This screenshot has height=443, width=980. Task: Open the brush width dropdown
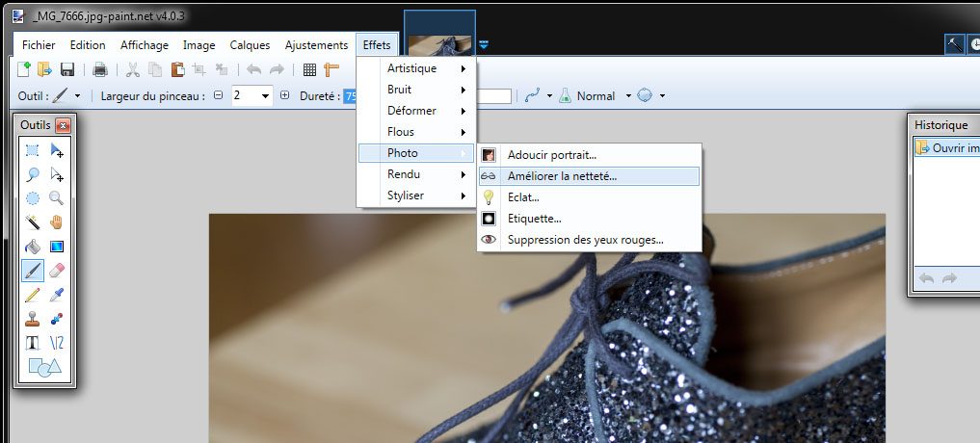(265, 96)
